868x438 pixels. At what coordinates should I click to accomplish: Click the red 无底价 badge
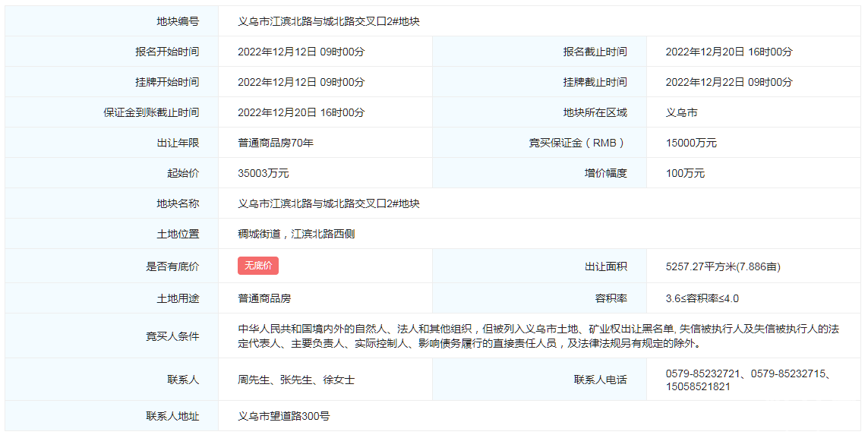point(258,266)
